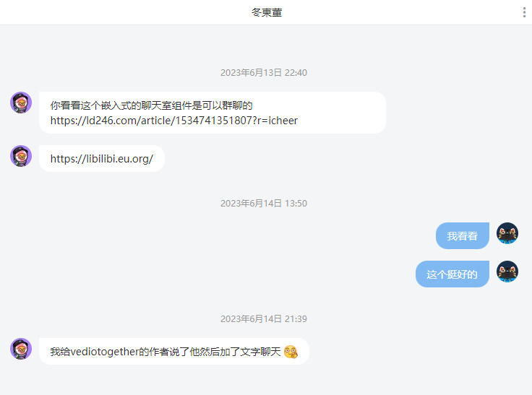
Task: Click the thinking-face emoji in the last message
Action: pos(291,352)
